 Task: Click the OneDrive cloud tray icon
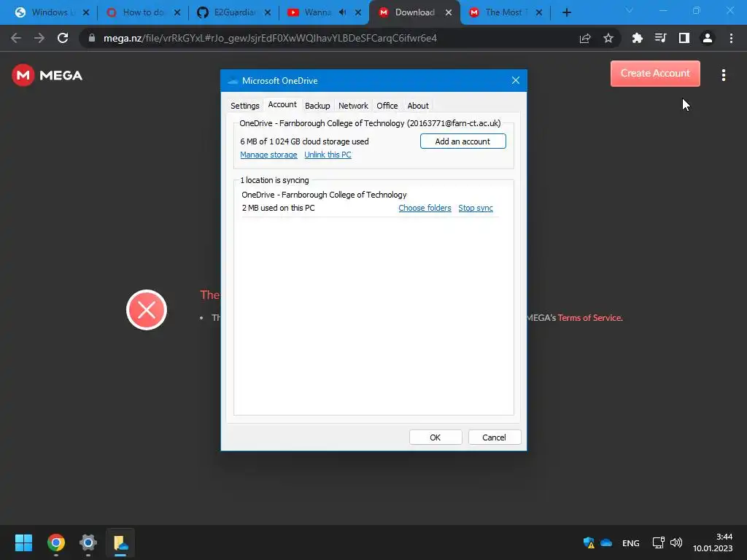606,542
